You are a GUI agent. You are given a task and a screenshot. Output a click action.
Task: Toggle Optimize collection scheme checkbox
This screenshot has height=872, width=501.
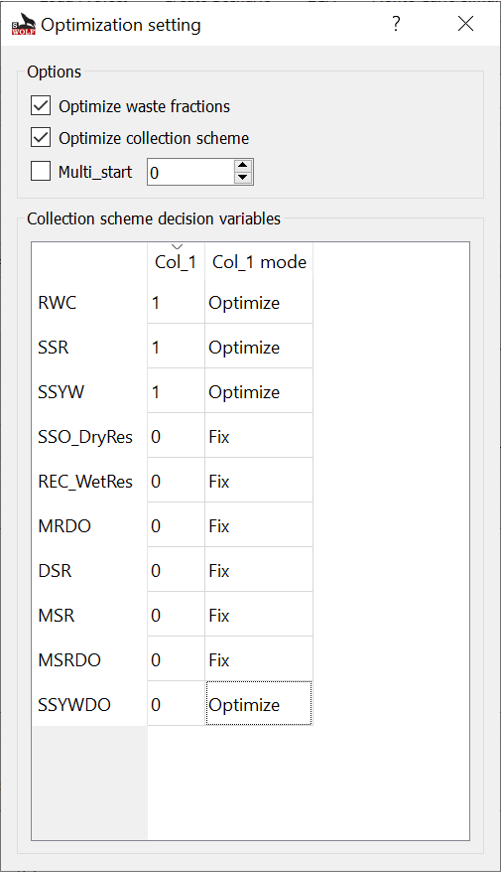41,137
